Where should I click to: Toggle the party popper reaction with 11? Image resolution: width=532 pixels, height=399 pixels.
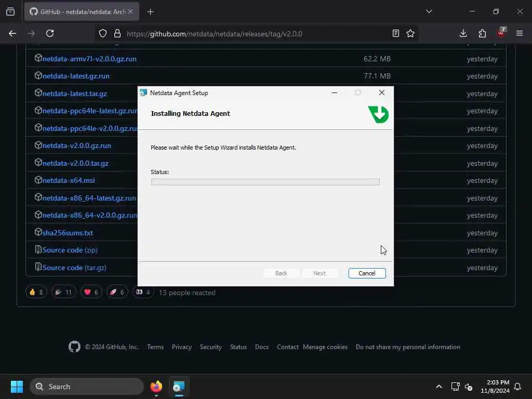(63, 292)
